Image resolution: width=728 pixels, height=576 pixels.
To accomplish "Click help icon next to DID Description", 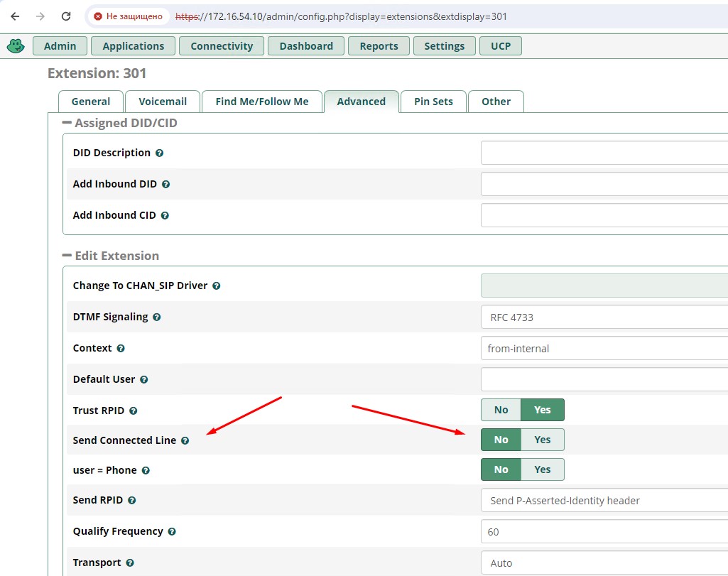I will 160,153.
